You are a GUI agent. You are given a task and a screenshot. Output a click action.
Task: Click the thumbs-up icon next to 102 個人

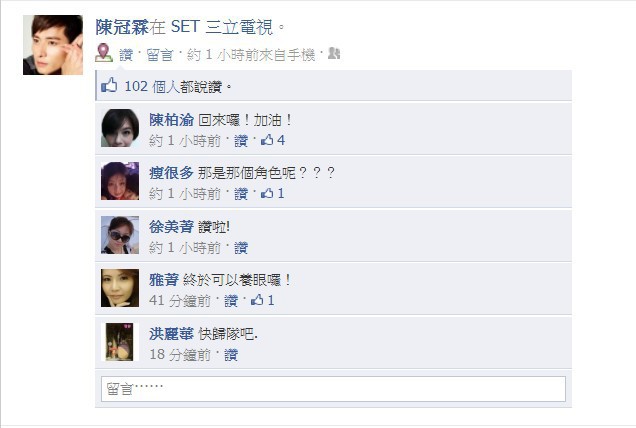tap(109, 86)
